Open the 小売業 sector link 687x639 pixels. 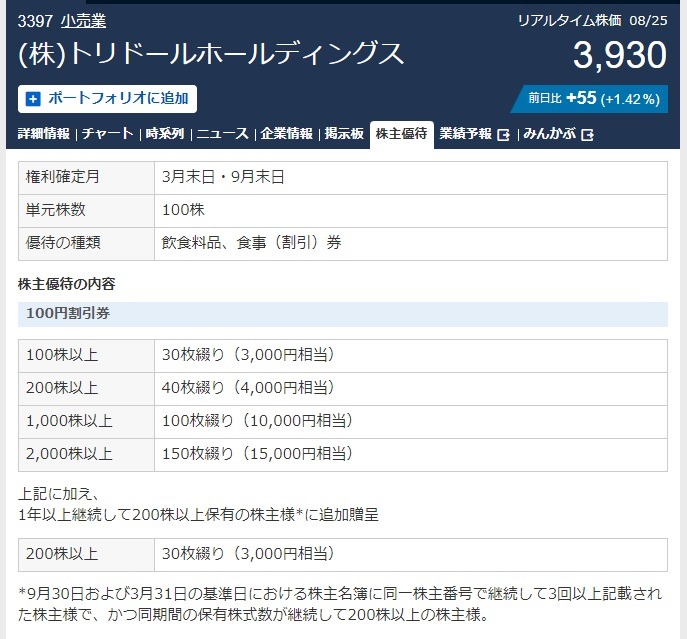[x=83, y=21]
